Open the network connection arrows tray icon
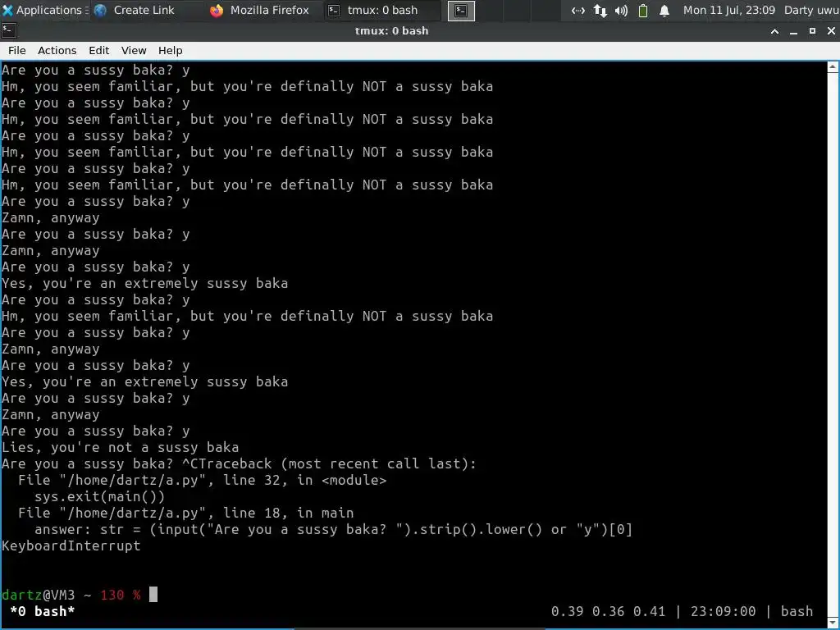The height and width of the screenshot is (630, 840). [x=578, y=10]
